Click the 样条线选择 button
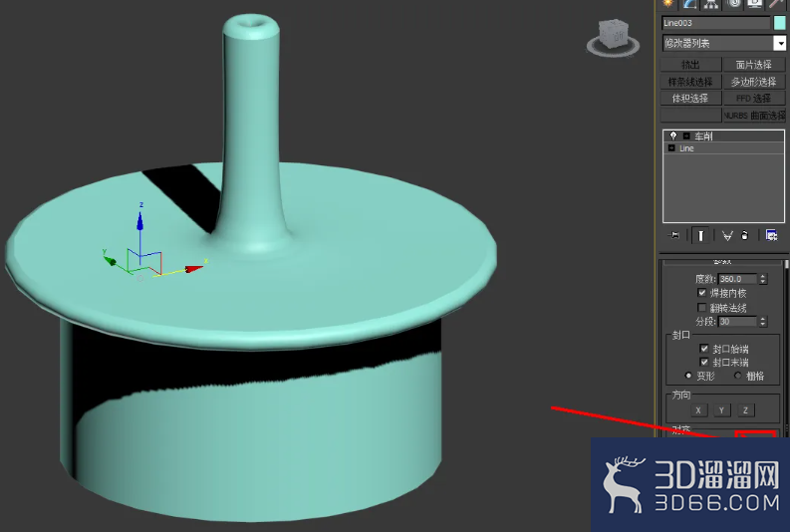This screenshot has width=790, height=532. coord(690,82)
